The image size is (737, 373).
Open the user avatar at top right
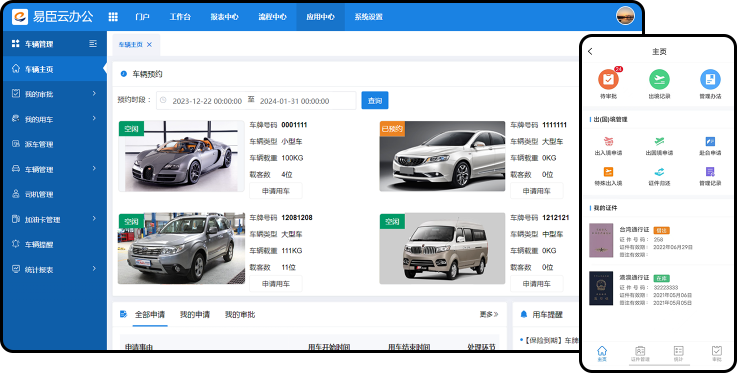[625, 16]
